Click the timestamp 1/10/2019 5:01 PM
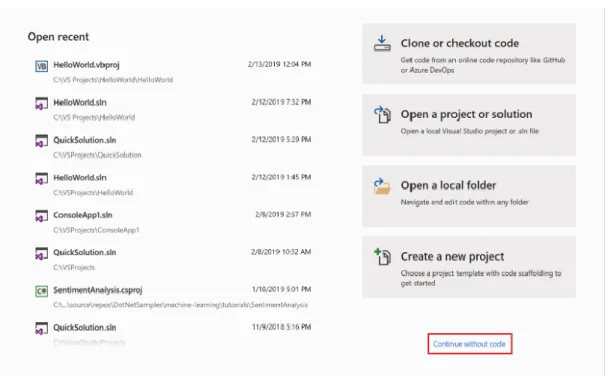Viewport: 608px width, 376px height. pos(282,290)
